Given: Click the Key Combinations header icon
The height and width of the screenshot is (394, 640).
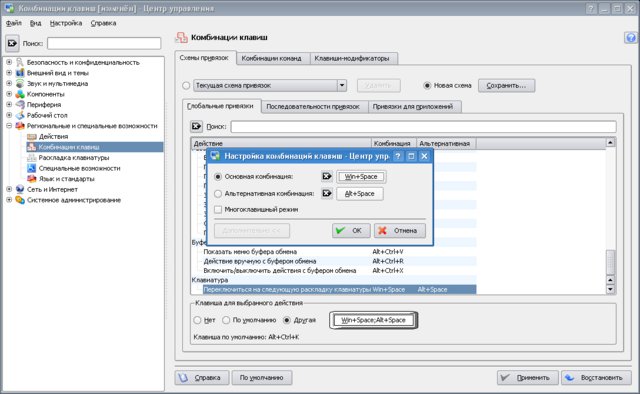Looking at the screenshot, I should coord(182,37).
